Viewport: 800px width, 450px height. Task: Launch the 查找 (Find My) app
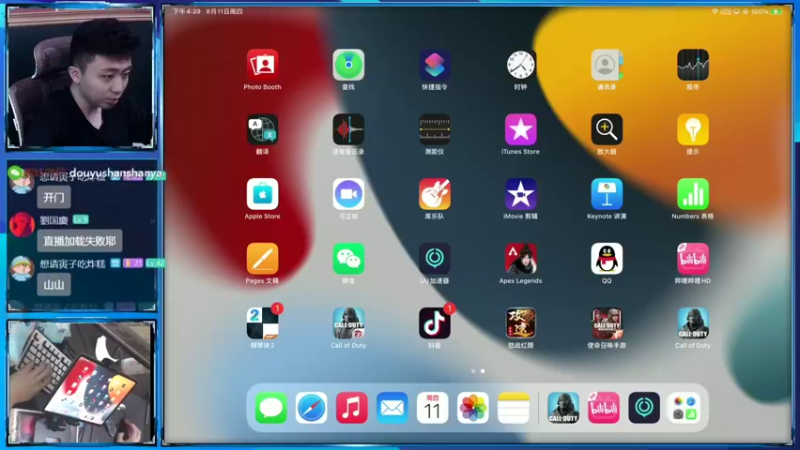(x=348, y=65)
